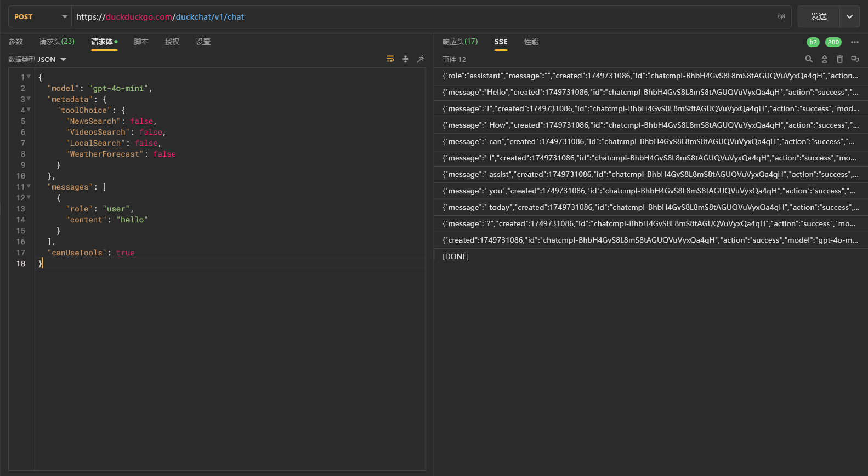The height and width of the screenshot is (476, 868).
Task: Click the LocalSearch false value
Action: 146,143
